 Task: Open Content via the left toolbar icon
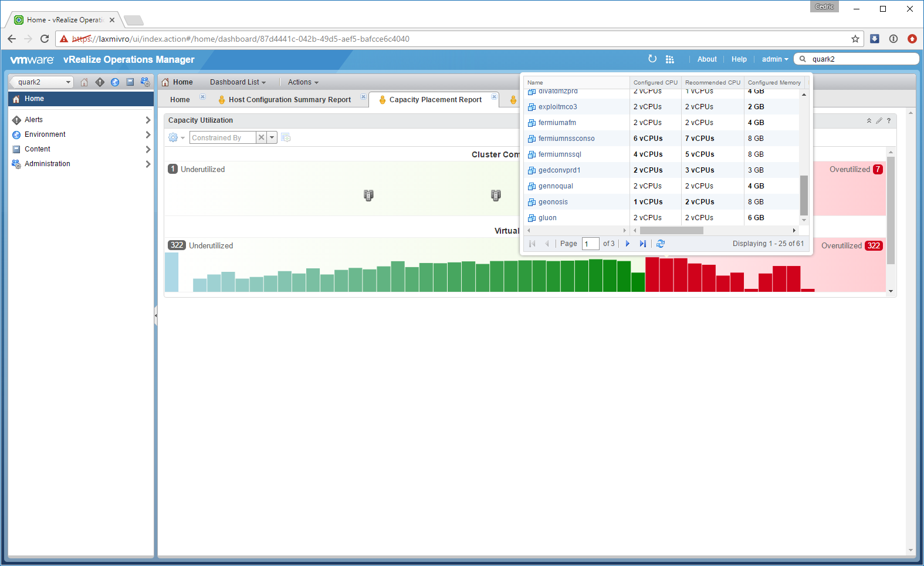tap(130, 82)
